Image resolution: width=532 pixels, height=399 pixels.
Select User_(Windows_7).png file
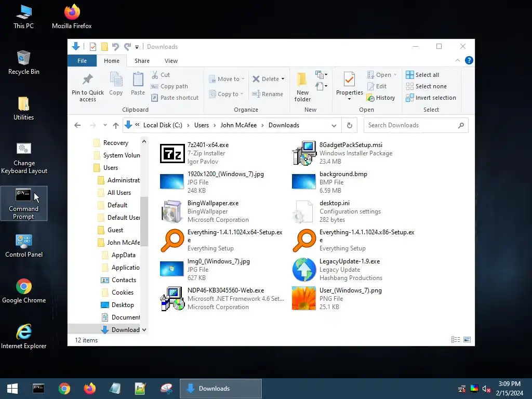tap(354, 299)
